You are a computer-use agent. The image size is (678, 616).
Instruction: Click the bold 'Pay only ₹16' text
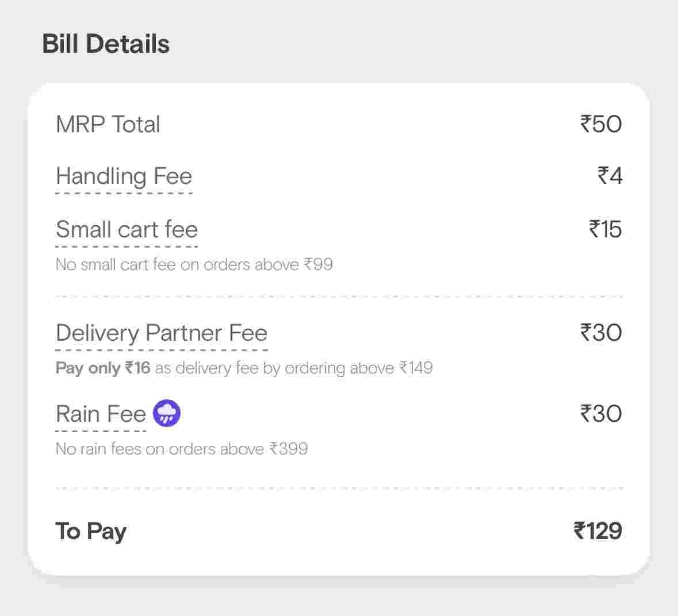tap(103, 368)
